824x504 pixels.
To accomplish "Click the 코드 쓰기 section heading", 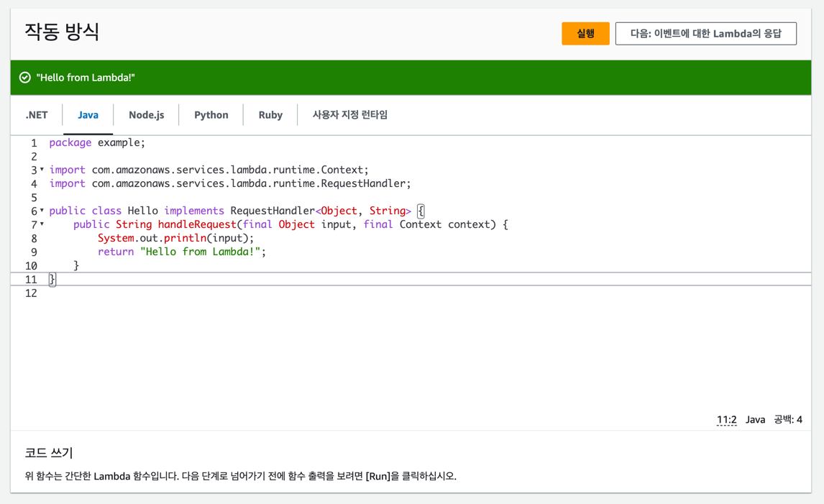I will (49, 452).
